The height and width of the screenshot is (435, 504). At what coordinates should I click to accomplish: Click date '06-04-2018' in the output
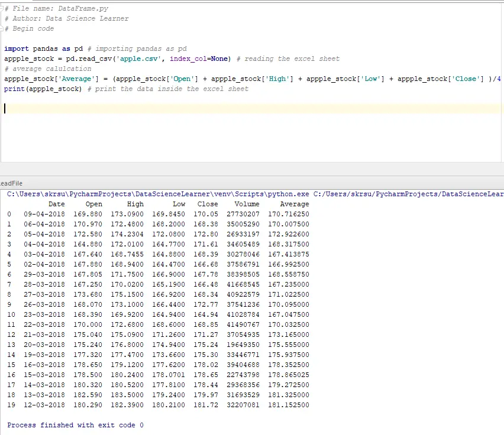44,224
